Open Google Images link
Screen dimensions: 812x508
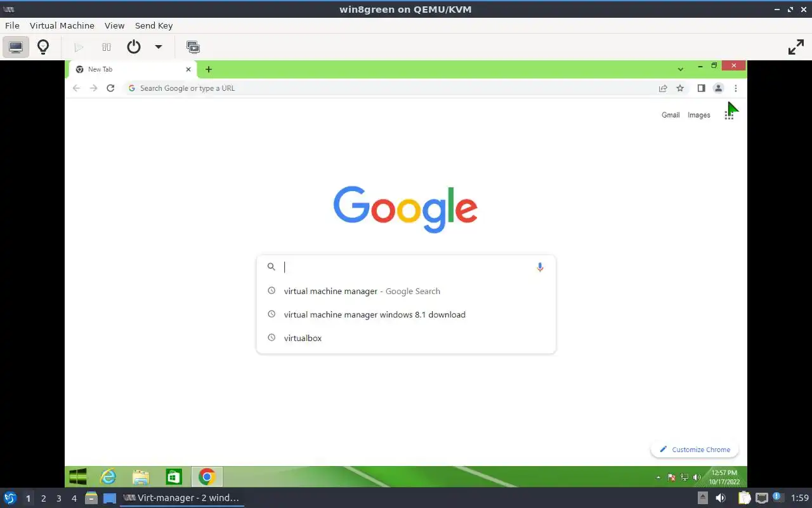tap(699, 115)
